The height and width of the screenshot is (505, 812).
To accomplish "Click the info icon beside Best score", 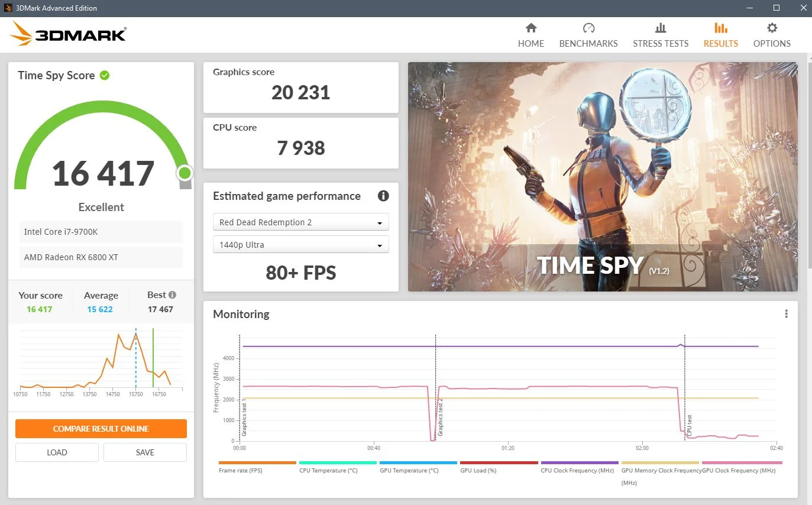I will 172,294.
